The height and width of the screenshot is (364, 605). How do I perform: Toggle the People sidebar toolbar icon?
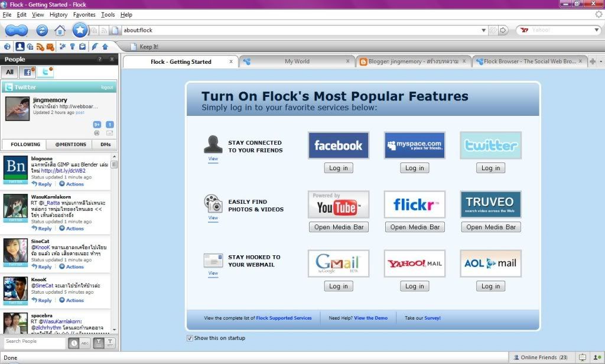point(19,47)
